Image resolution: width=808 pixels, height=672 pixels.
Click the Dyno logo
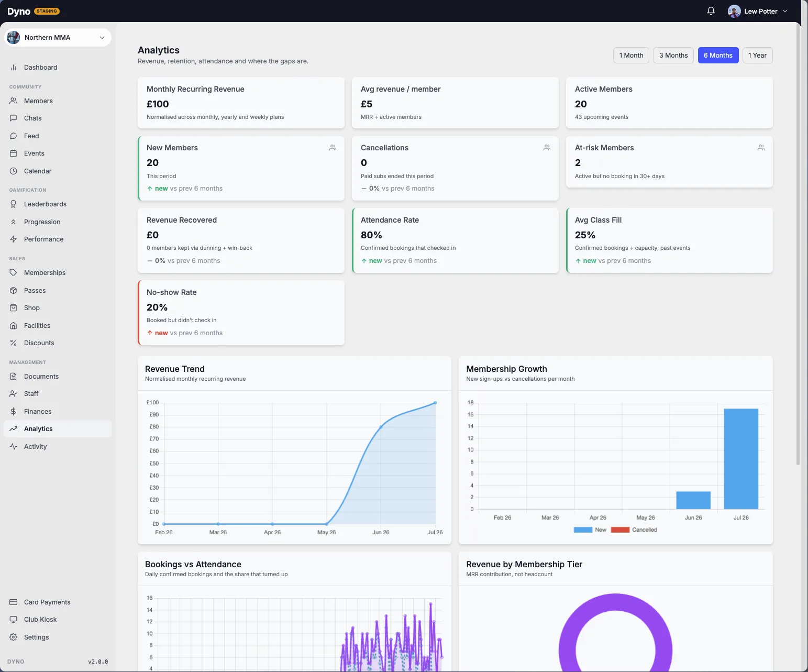(19, 12)
